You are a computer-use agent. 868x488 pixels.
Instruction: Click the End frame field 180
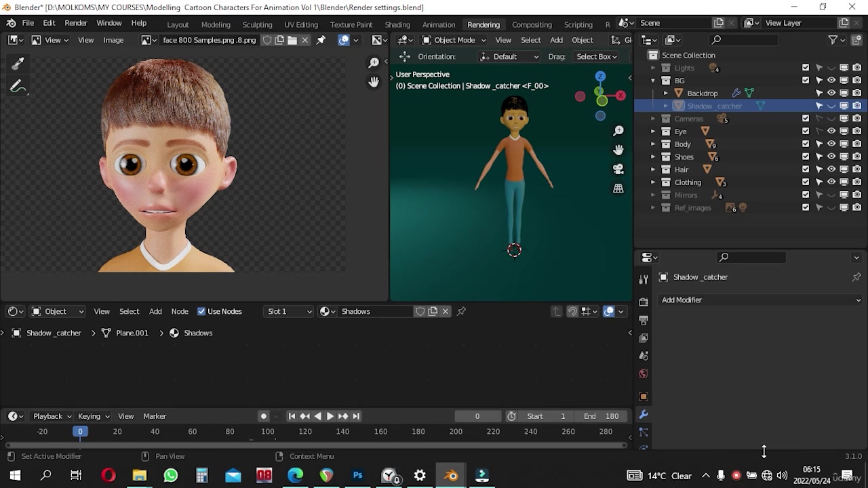click(601, 416)
